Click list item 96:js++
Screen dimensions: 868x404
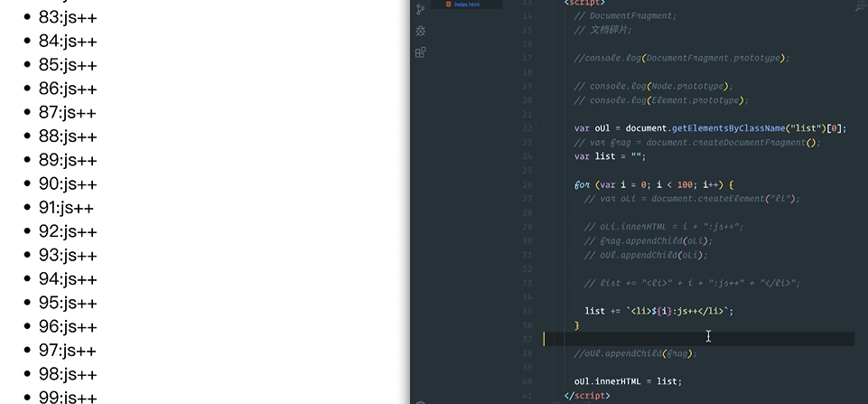pyautogui.click(x=68, y=327)
